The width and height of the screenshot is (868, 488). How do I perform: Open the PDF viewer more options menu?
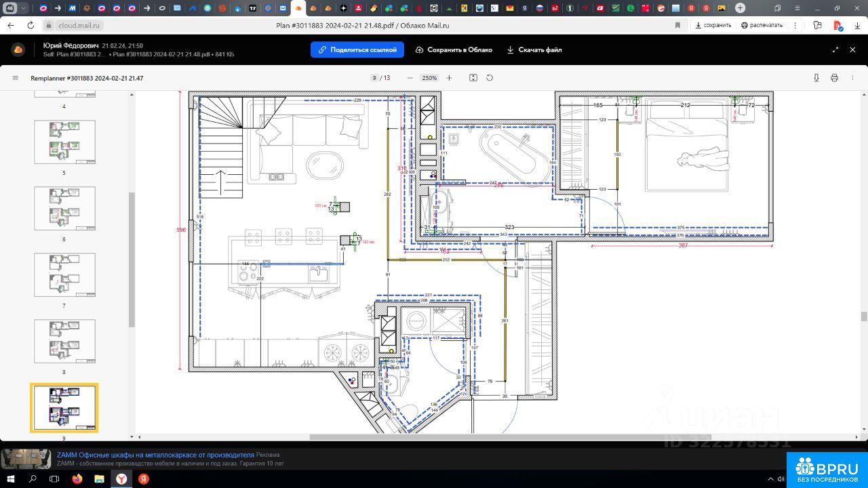(852, 78)
